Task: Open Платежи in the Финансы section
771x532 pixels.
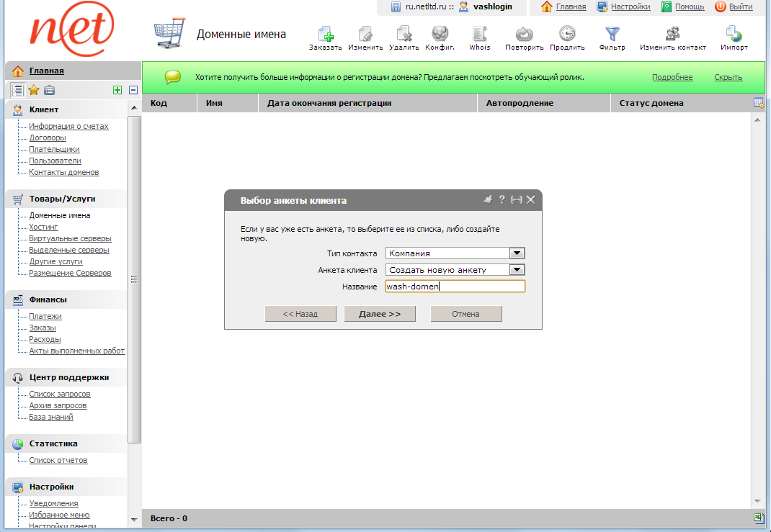Action: (x=45, y=317)
